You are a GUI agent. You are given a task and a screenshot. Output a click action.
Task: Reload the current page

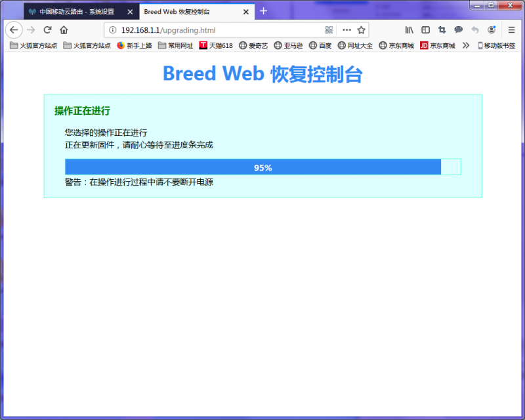(47, 30)
